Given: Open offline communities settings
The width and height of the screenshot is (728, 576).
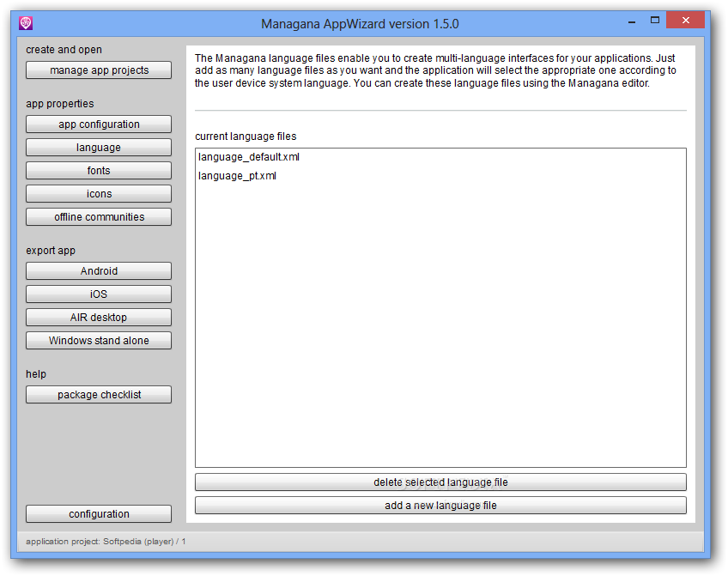Looking at the screenshot, I should point(99,217).
